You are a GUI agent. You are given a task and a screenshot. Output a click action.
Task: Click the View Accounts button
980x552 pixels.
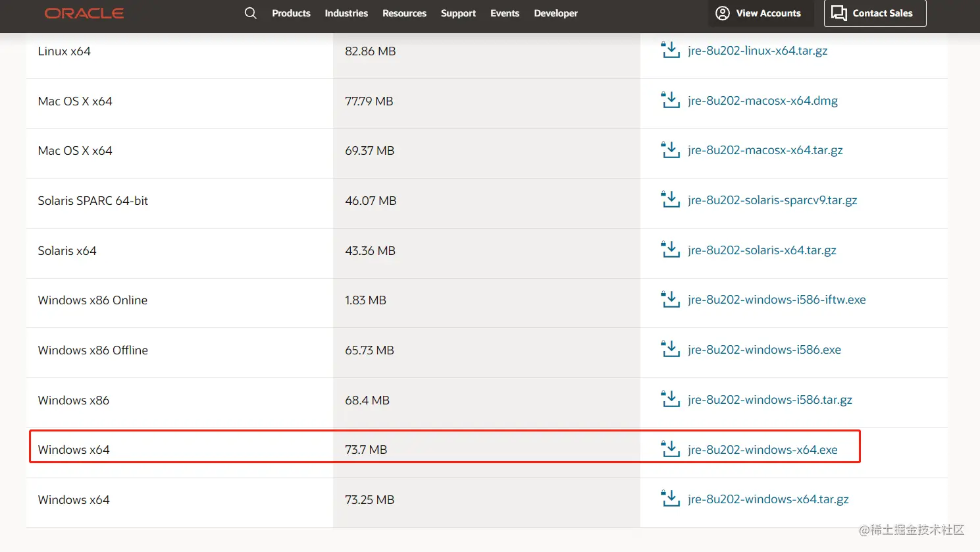tap(758, 13)
